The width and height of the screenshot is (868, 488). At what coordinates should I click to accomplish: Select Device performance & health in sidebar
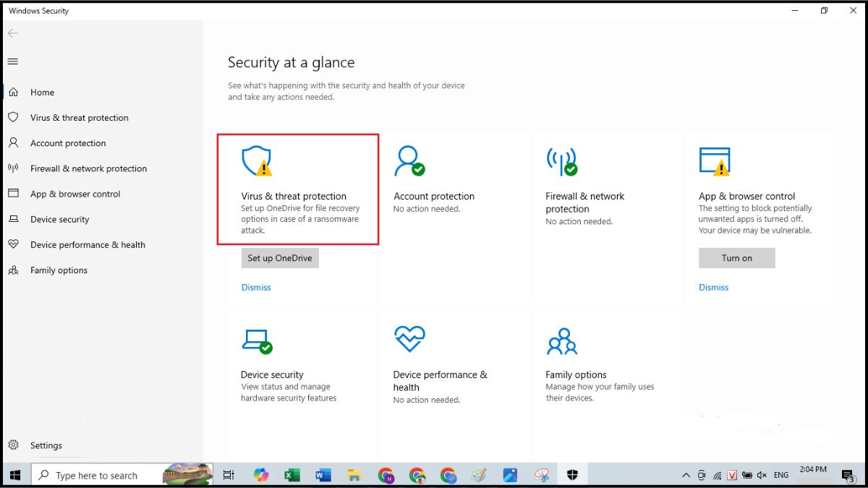[x=88, y=244]
